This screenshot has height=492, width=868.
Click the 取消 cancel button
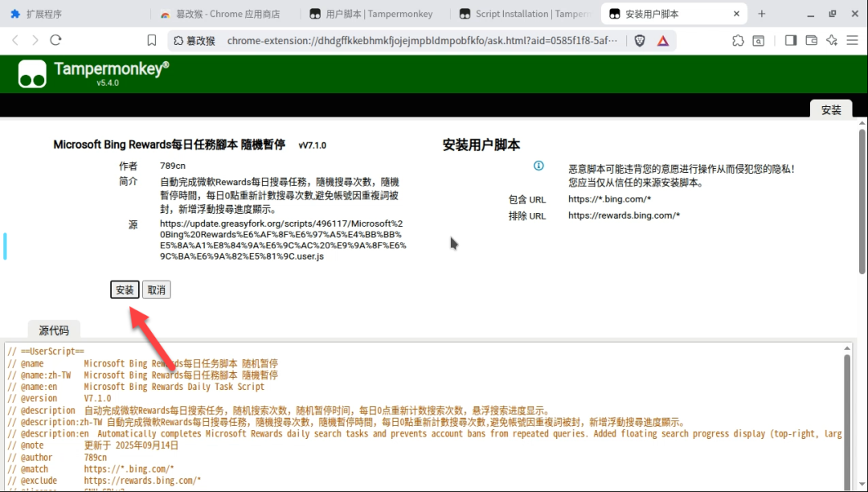(x=157, y=290)
